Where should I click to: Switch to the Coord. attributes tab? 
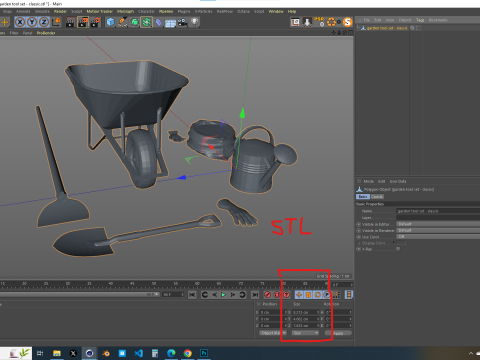point(377,197)
